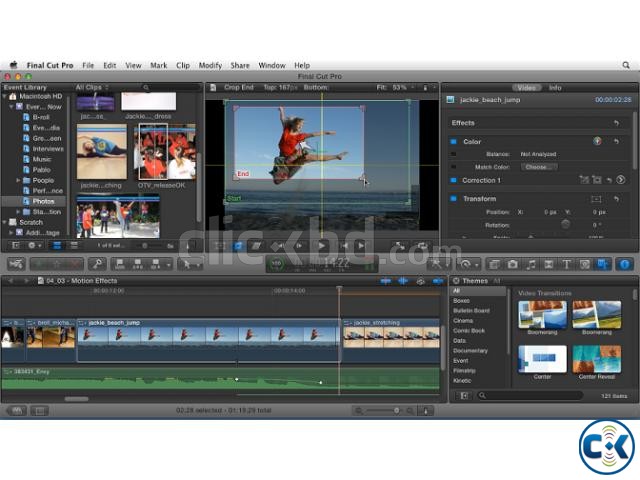The height and width of the screenshot is (480, 640).
Task: Open the Retime speed menu icon
Action: 468,264
